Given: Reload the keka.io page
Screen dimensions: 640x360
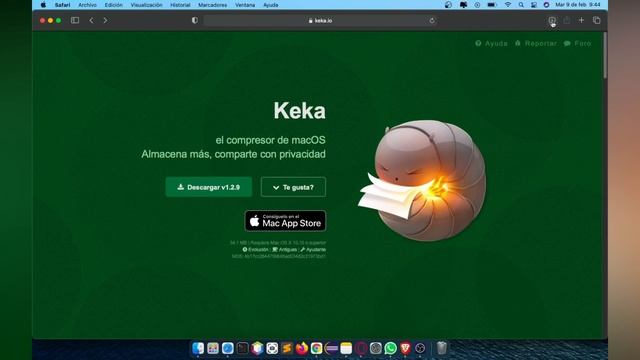Looking at the screenshot, I should click(x=432, y=20).
